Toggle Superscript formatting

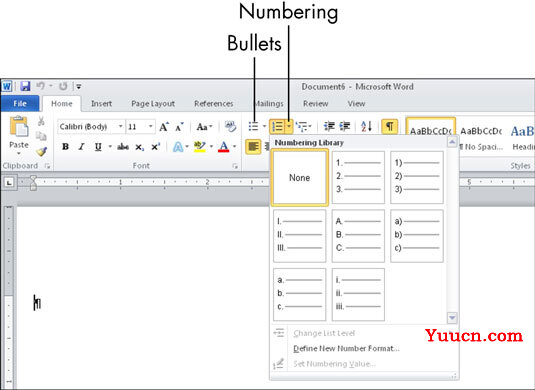pyautogui.click(x=156, y=147)
